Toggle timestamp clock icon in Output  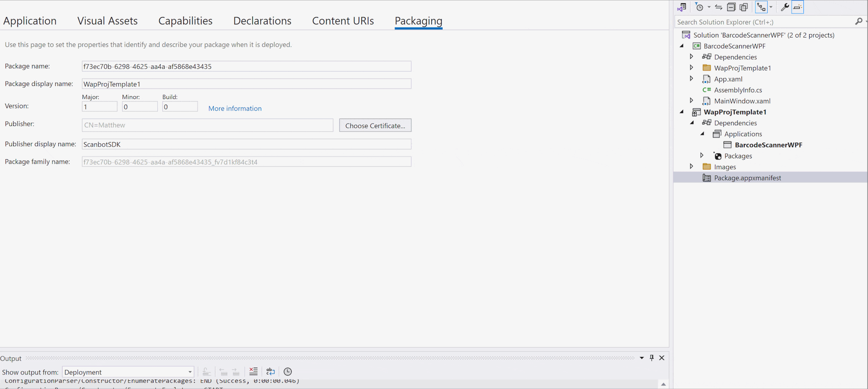click(x=288, y=371)
